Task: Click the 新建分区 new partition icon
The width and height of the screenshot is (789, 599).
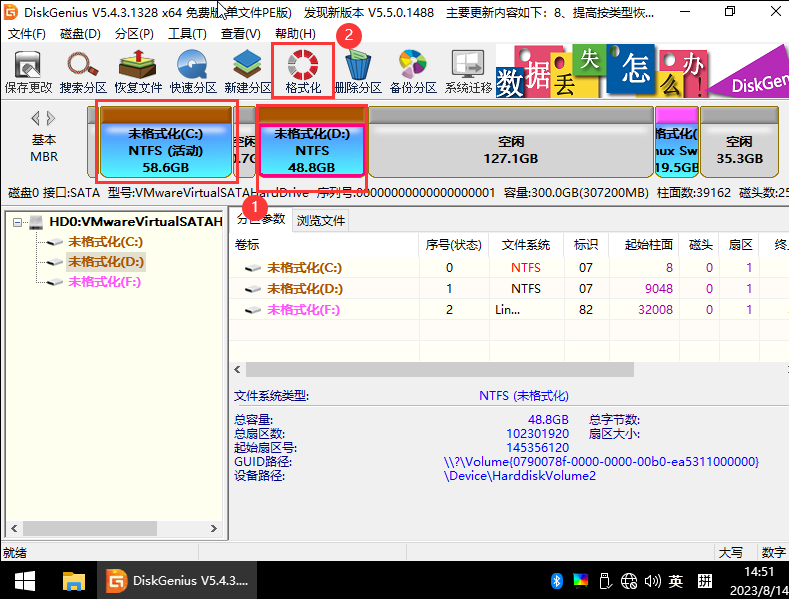Action: point(248,71)
